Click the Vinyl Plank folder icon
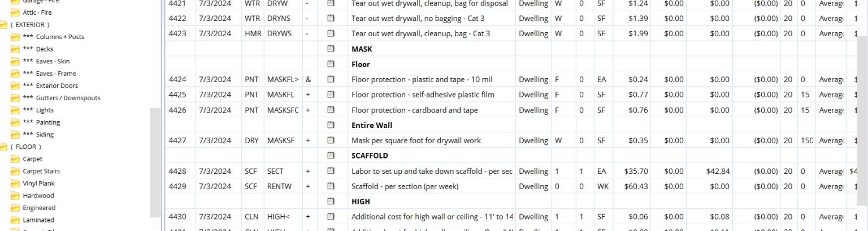The image size is (868, 231). (x=15, y=183)
